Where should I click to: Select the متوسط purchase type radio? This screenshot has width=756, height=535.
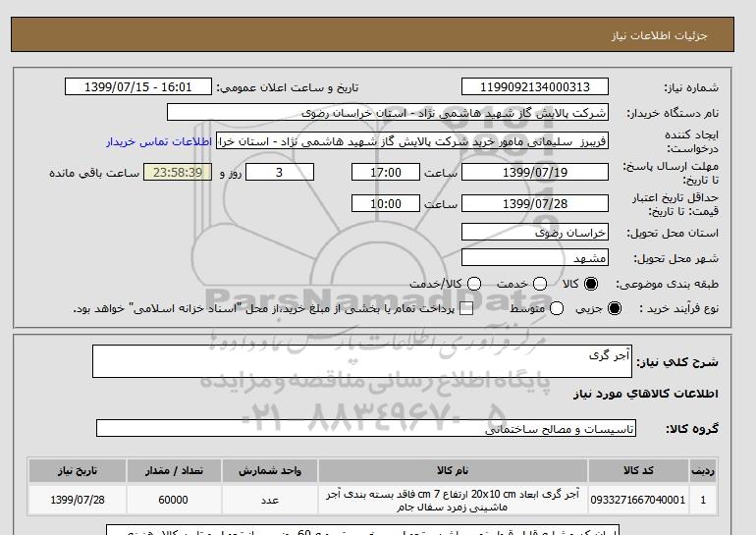coord(557,308)
